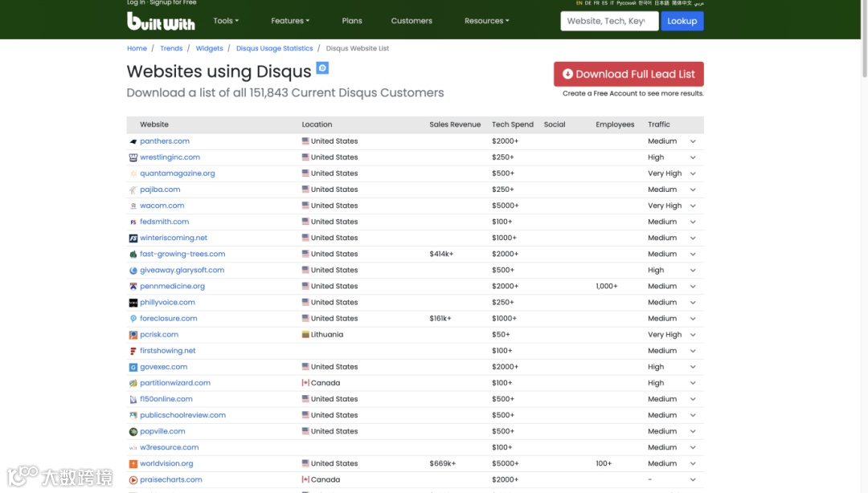Click the wacom.com favicon

click(x=133, y=206)
